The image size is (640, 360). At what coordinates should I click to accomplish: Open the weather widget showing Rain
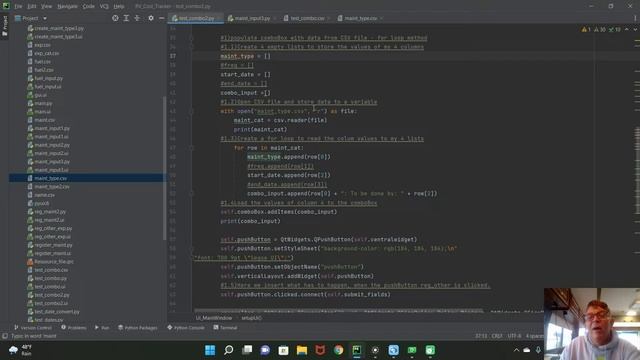pyautogui.click(x=20, y=350)
